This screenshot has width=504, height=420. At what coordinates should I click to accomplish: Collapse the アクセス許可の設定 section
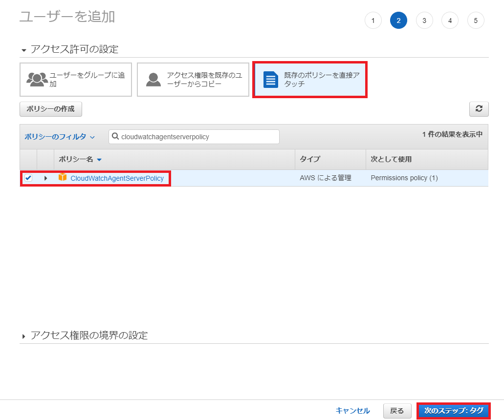23,50
